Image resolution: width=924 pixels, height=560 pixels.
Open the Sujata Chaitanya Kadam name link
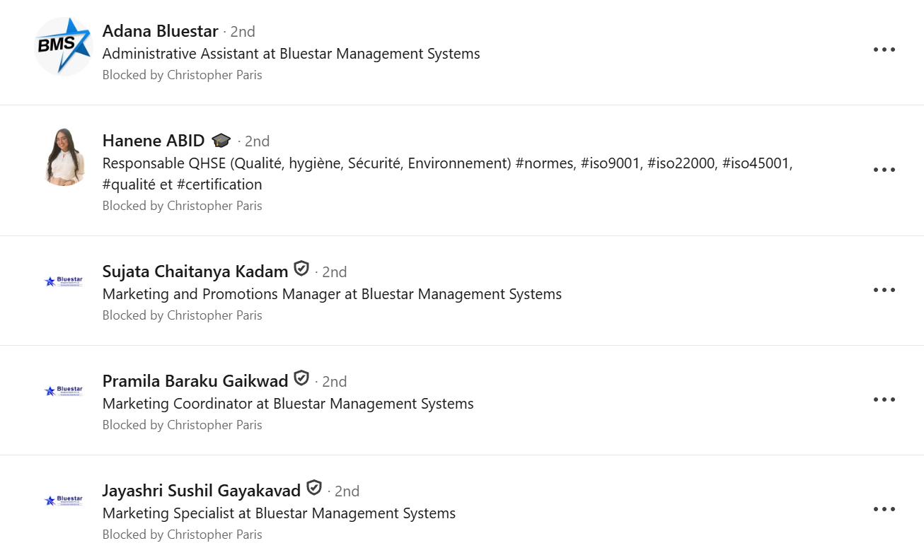point(195,272)
